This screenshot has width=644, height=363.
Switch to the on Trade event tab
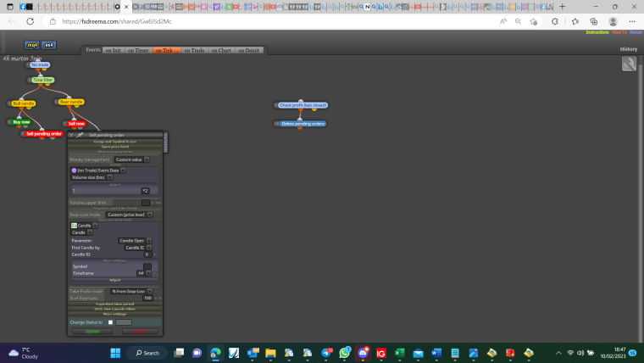[194, 50]
